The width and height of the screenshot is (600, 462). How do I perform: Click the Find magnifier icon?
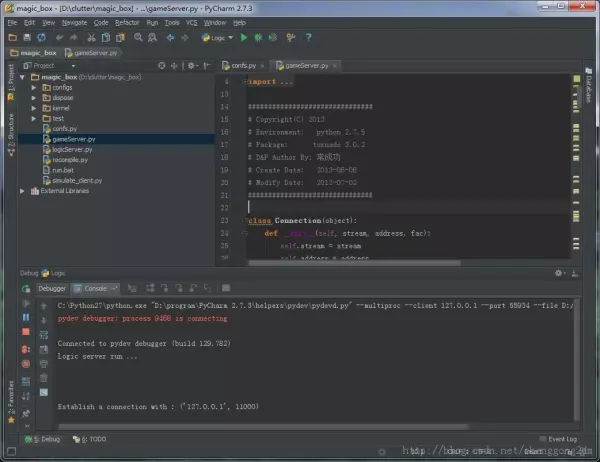click(138, 38)
